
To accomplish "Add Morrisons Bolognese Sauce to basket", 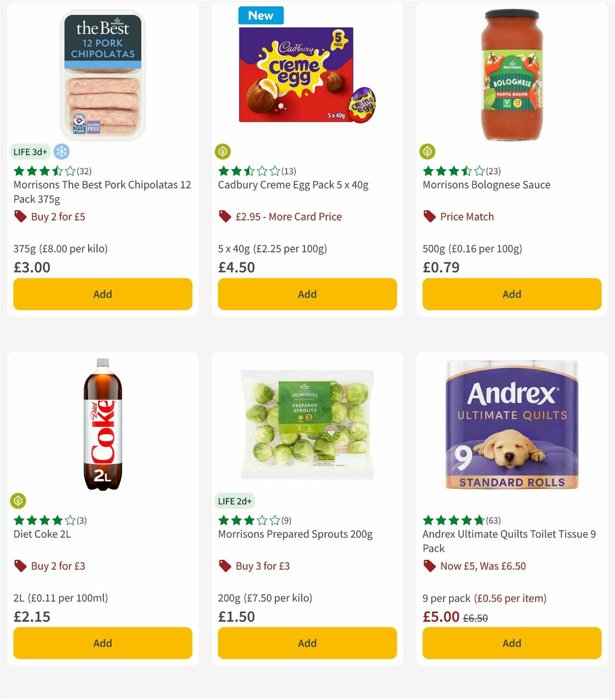I will [x=511, y=294].
